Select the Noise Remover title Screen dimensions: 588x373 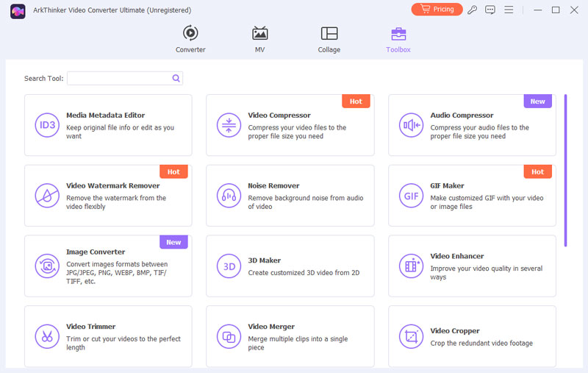[273, 185]
